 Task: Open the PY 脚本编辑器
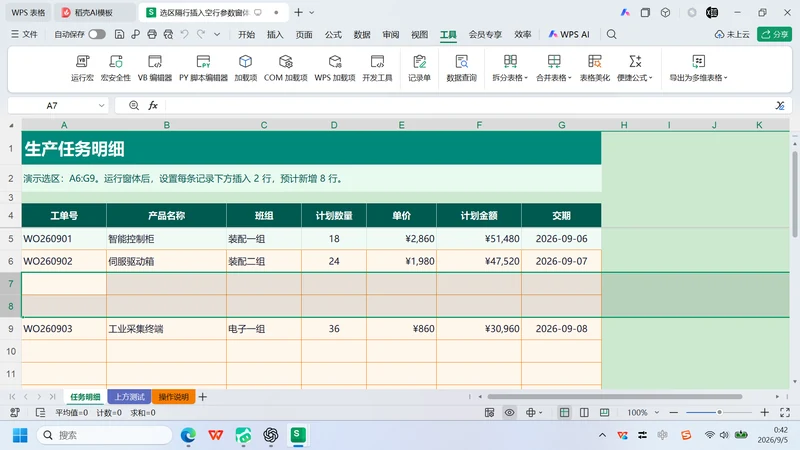tap(203, 68)
